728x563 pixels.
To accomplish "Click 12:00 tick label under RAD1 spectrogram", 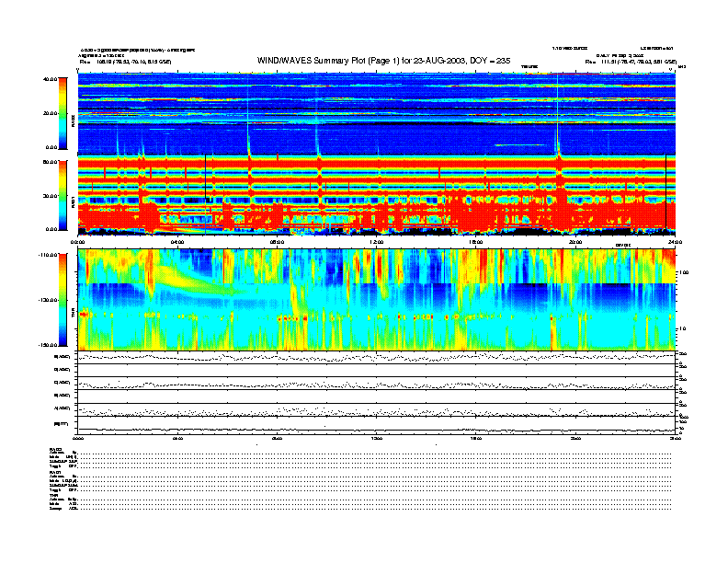I will (376, 242).
